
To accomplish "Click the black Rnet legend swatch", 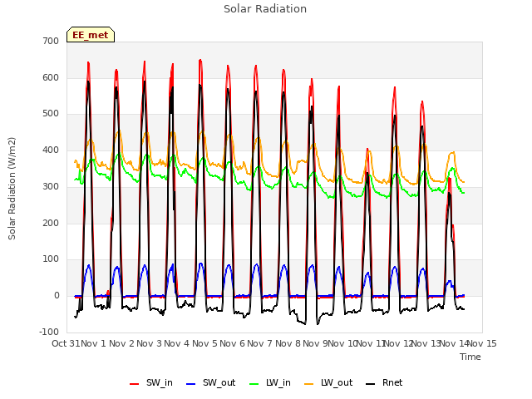I will coord(371,384).
